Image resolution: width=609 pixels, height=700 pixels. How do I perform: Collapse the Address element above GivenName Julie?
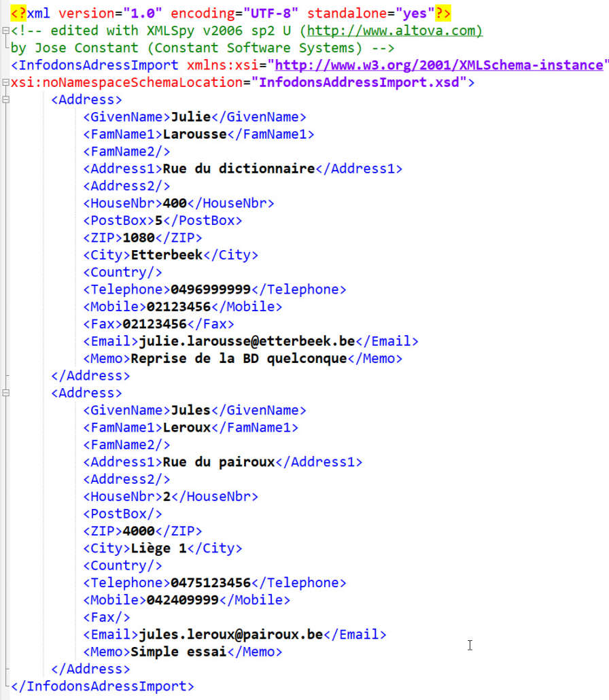tap(6, 100)
